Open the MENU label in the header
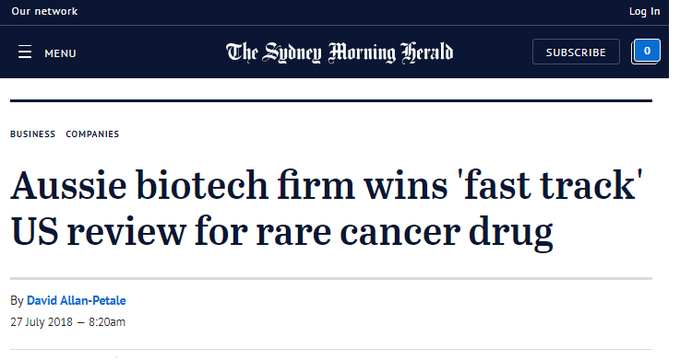Viewport: 680px width, 360px height. click(x=60, y=53)
